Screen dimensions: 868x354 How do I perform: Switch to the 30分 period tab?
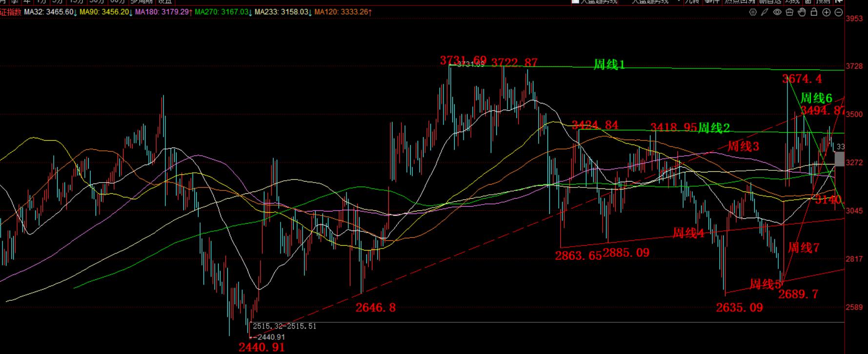[x=97, y=1]
